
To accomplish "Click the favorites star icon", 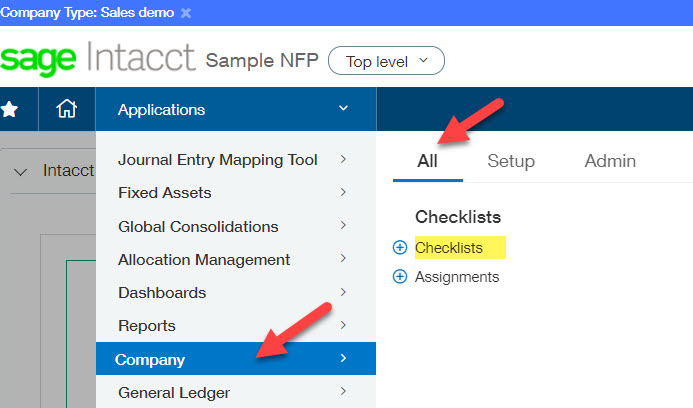I will pos(10,110).
